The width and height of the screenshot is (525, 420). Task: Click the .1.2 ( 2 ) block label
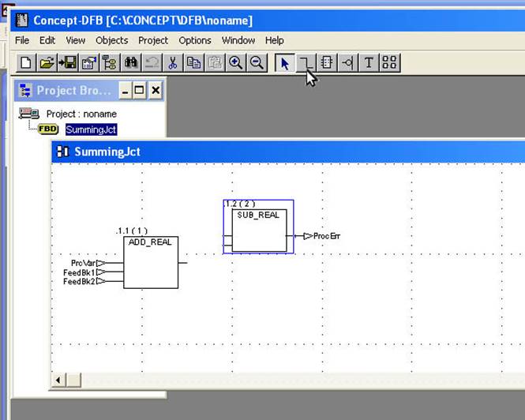tap(240, 204)
